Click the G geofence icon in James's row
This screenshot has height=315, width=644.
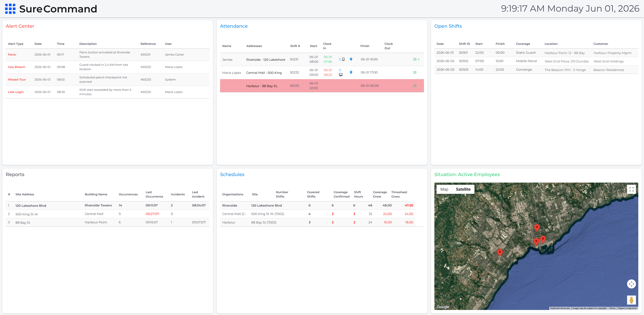[x=340, y=60]
